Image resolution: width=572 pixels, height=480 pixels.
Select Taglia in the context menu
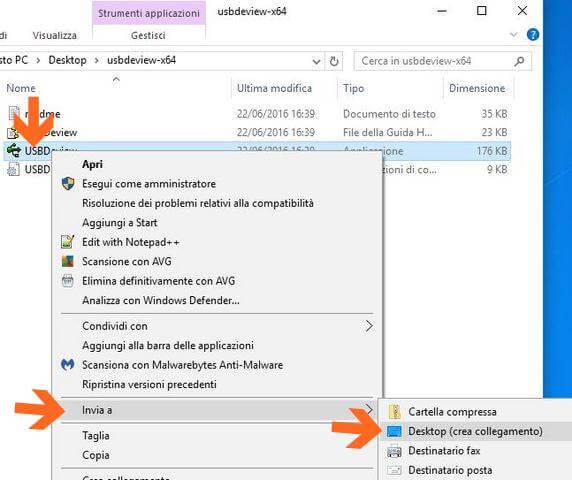pos(96,436)
